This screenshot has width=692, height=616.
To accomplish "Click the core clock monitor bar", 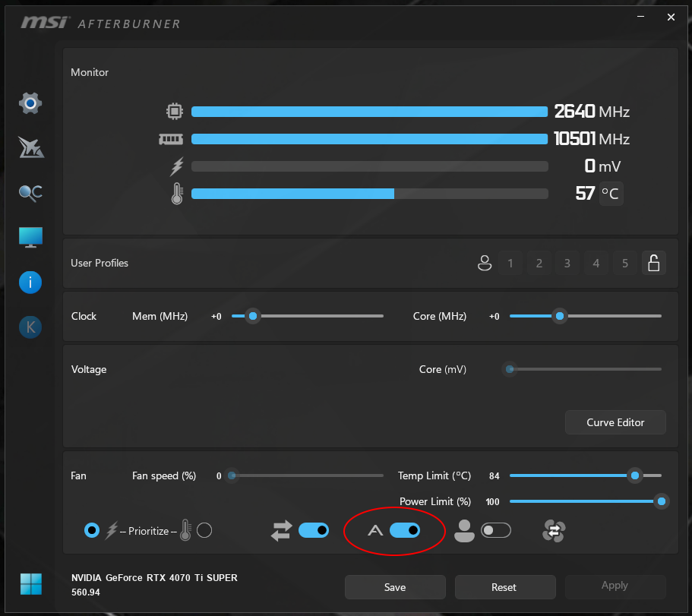I will [x=369, y=112].
